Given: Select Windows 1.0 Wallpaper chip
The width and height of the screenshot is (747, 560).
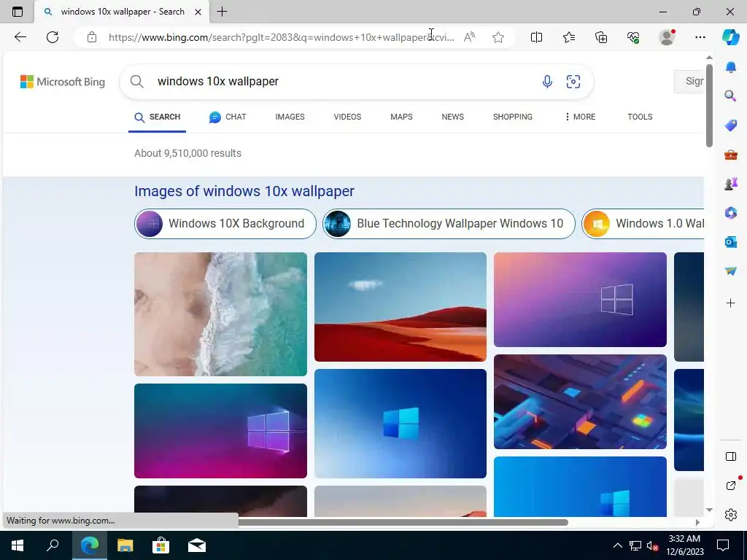Looking at the screenshot, I should tap(643, 223).
